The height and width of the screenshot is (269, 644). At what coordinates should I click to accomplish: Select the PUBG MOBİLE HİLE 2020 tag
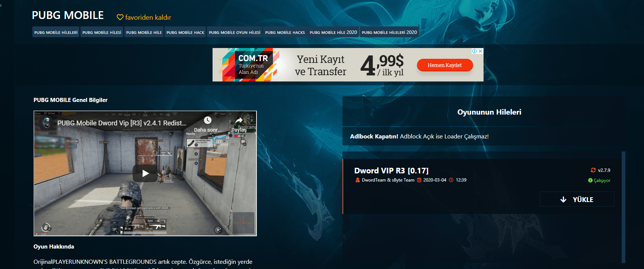(333, 32)
